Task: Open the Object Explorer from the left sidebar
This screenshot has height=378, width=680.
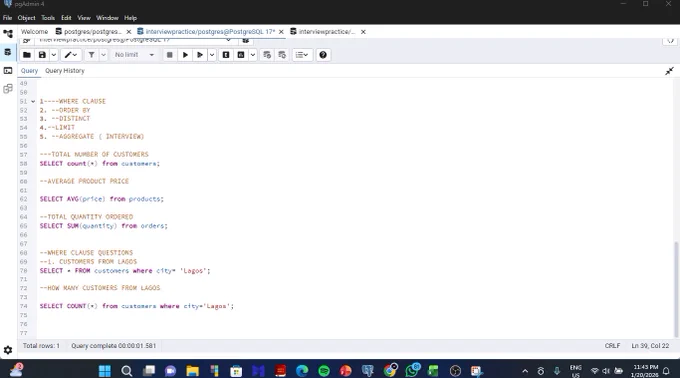Action: (x=8, y=33)
